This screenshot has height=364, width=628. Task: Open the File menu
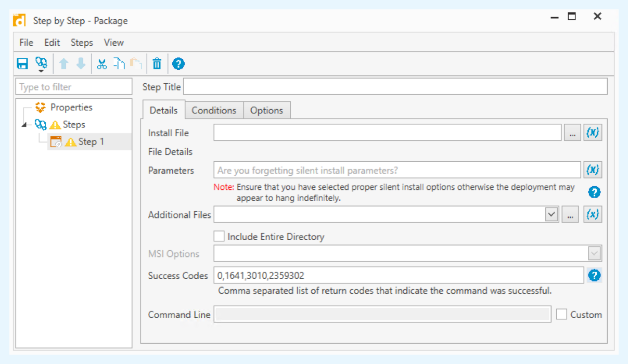(x=26, y=43)
